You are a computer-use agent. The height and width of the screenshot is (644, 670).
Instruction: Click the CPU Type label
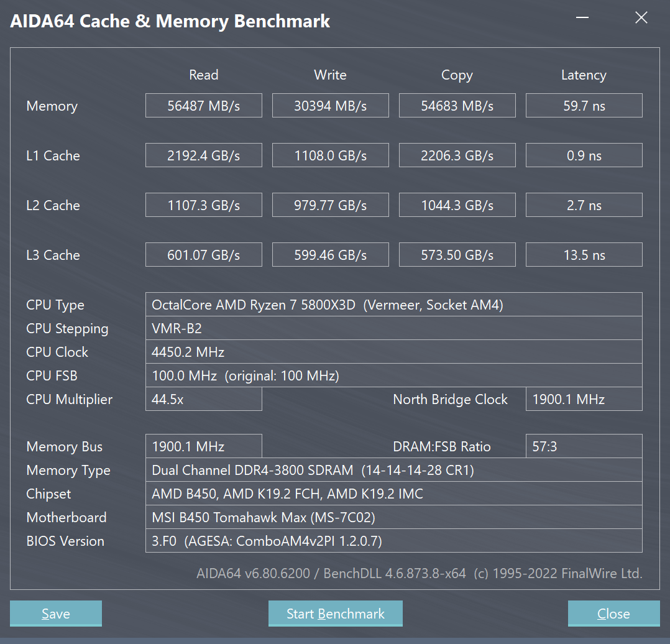click(x=55, y=305)
